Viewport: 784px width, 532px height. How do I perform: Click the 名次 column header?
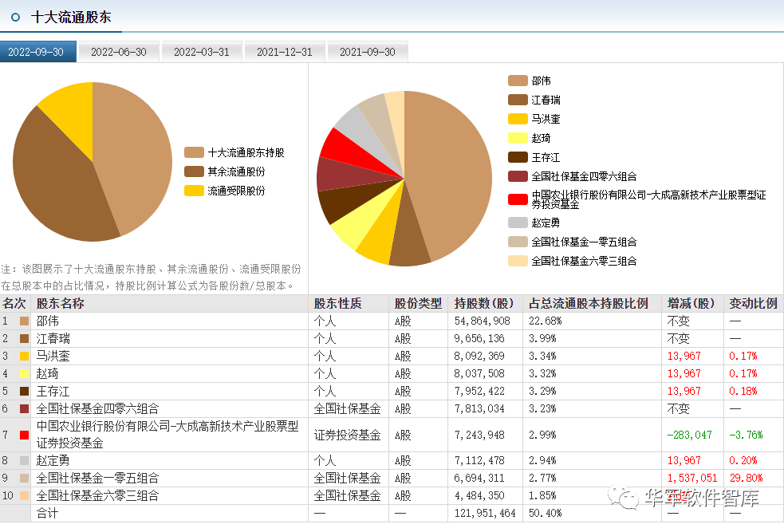click(x=14, y=304)
